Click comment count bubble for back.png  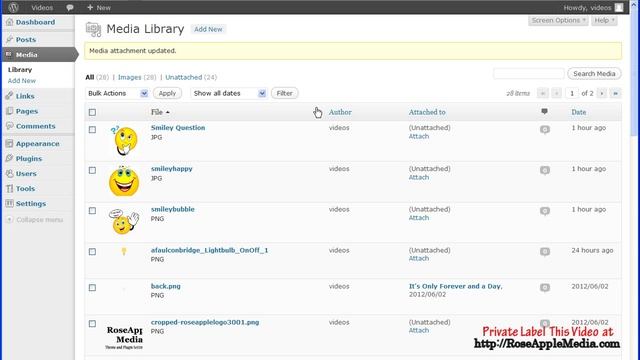(544, 288)
